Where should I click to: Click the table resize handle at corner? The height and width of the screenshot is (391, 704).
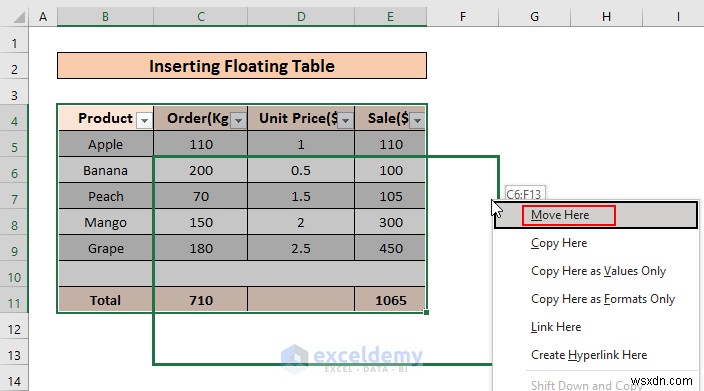click(426, 312)
